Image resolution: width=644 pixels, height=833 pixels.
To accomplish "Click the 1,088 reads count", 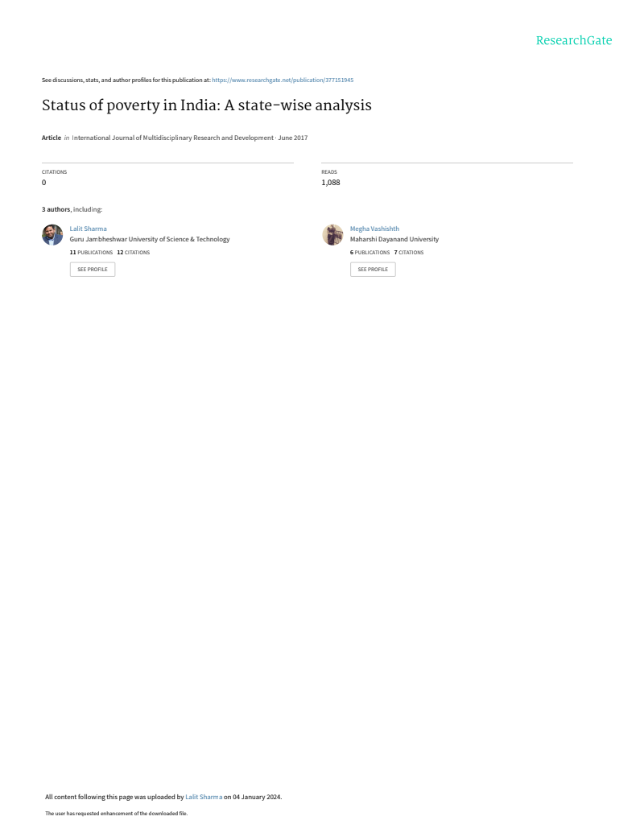I will pyautogui.click(x=330, y=183).
